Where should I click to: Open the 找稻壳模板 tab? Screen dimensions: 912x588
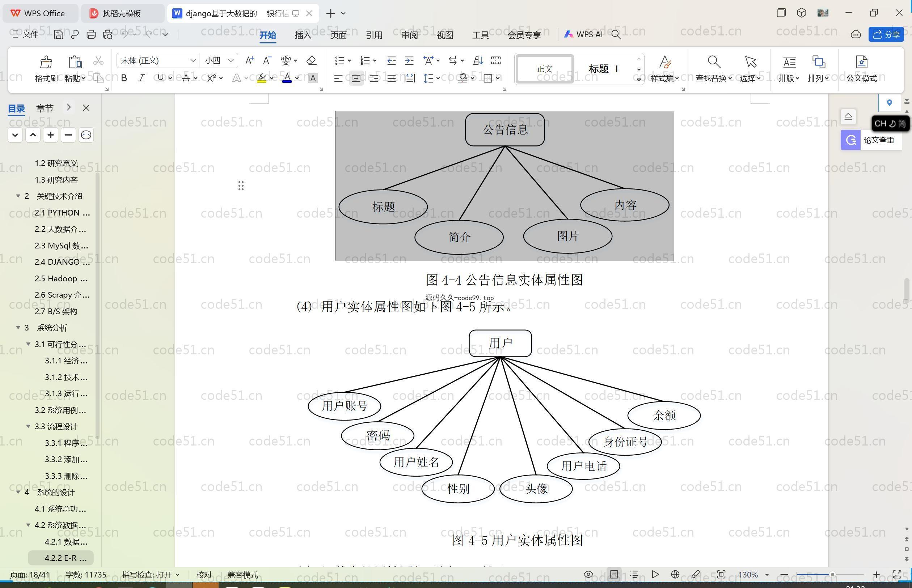[x=122, y=13]
